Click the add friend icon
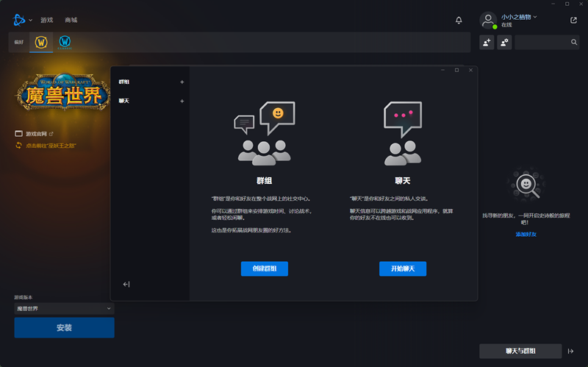 (x=487, y=43)
